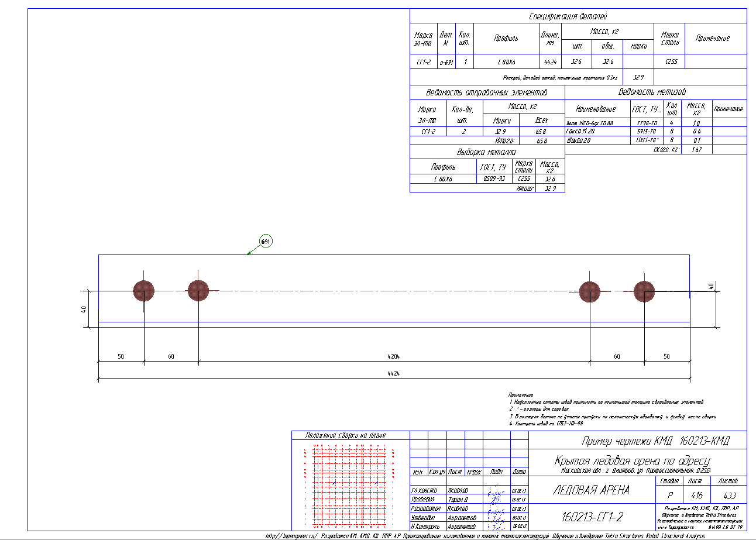Click 'Пример чертежи КМД 160213-КМД' text
Image resolution: width=756 pixels, height=540 pixels.
tap(655, 441)
